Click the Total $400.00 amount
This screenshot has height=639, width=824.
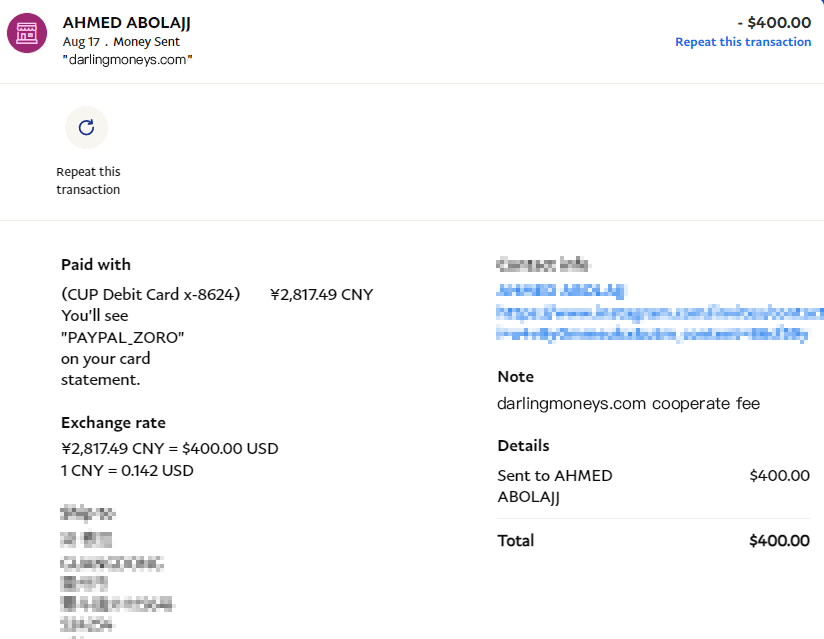pyautogui.click(x=779, y=541)
